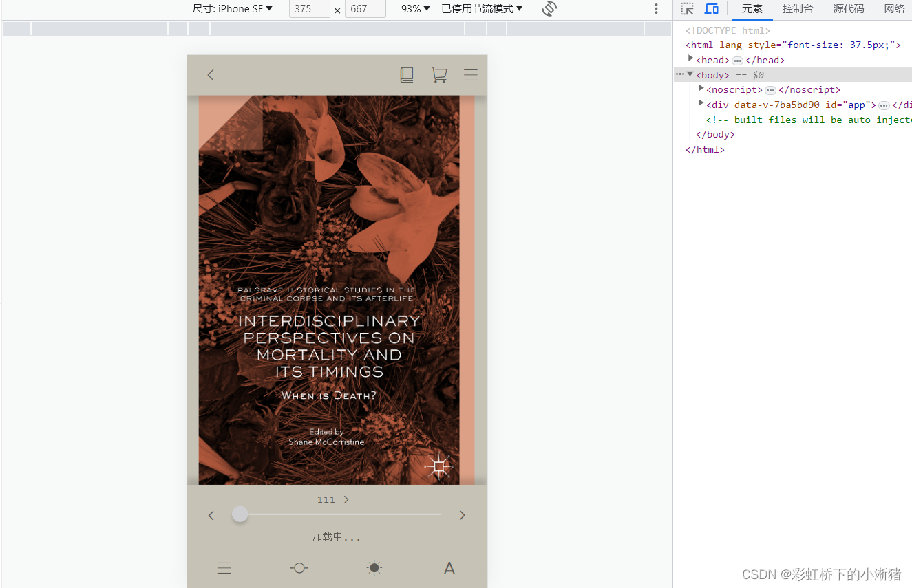Image resolution: width=912 pixels, height=588 pixels.
Task: Open the device toolbar three-dot menu
Action: [x=656, y=9]
